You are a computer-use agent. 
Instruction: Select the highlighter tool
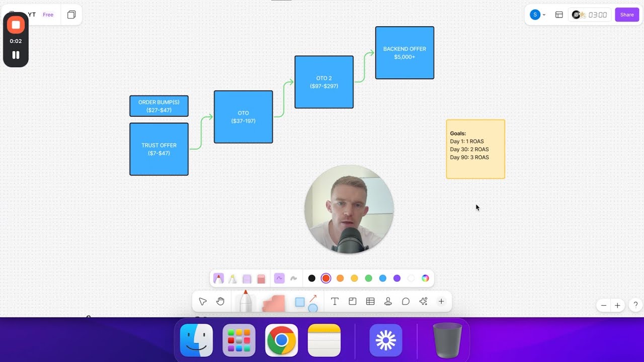point(232,278)
